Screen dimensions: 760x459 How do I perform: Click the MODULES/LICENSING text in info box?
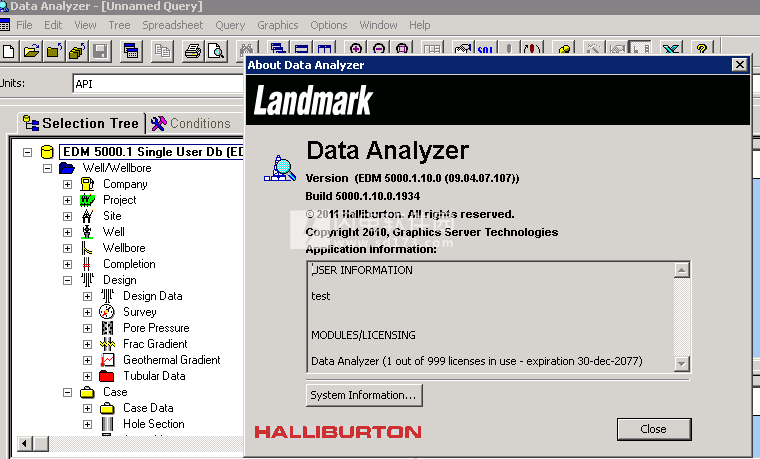point(363,335)
